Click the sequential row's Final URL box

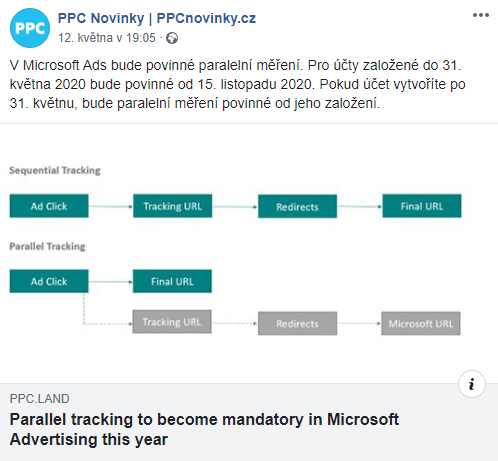[x=422, y=206]
